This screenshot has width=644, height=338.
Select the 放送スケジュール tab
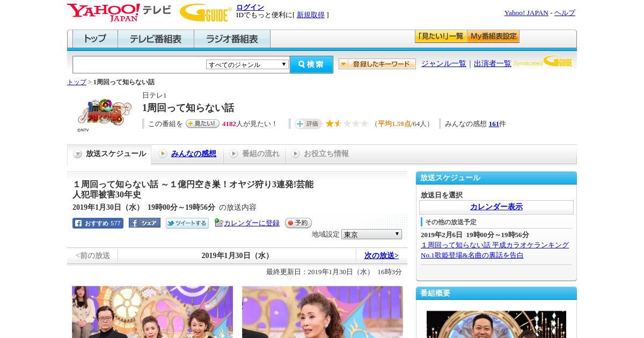pyautogui.click(x=109, y=154)
